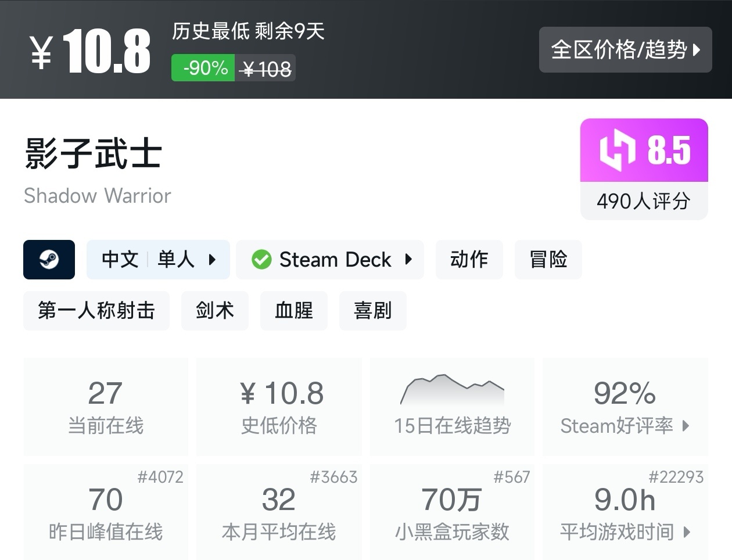Select the 剑术 tag
This screenshot has height=560, width=732.
[x=215, y=311]
